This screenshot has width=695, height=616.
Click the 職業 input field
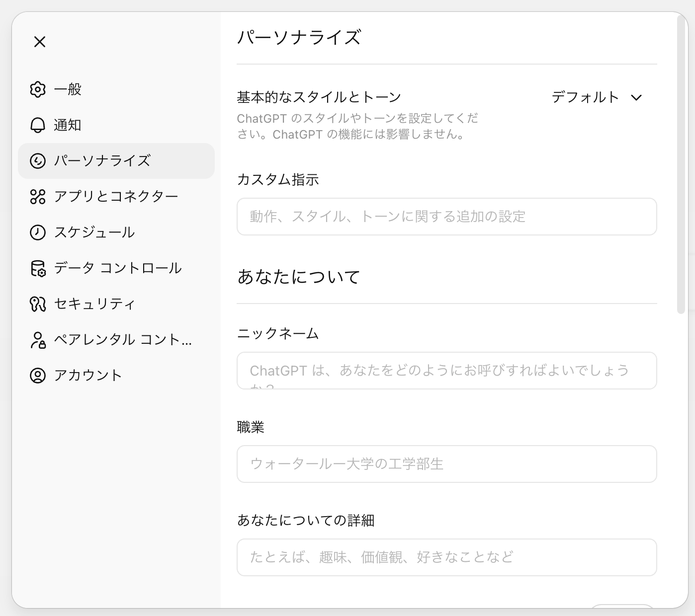point(446,464)
